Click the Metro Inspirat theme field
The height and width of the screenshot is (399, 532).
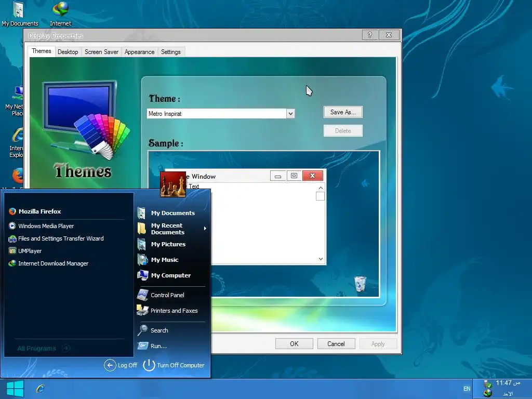217,114
